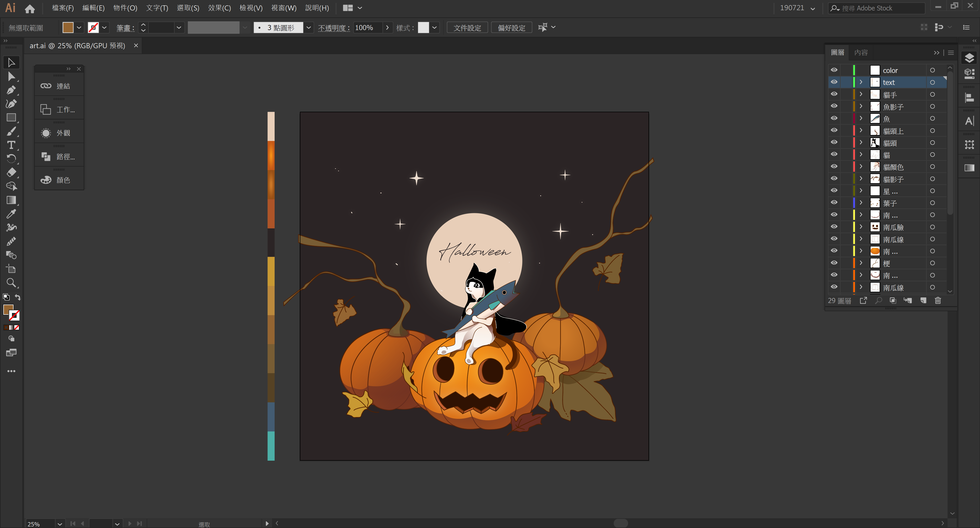Expand the text layer
This screenshot has width=980, height=528.
tap(861, 82)
